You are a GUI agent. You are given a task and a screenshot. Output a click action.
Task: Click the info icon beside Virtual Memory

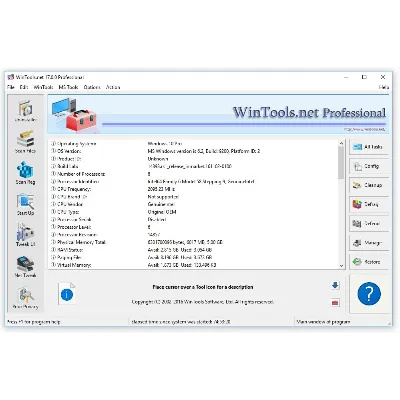coord(53,265)
